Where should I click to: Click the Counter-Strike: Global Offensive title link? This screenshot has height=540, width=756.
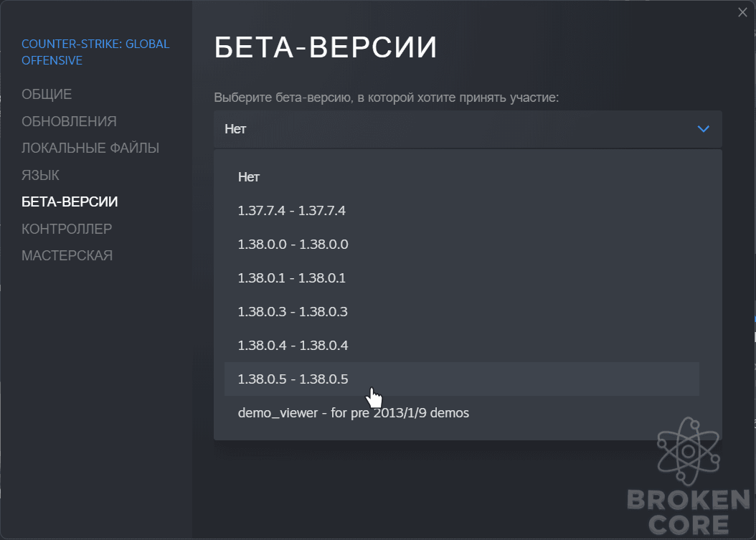tap(95, 52)
